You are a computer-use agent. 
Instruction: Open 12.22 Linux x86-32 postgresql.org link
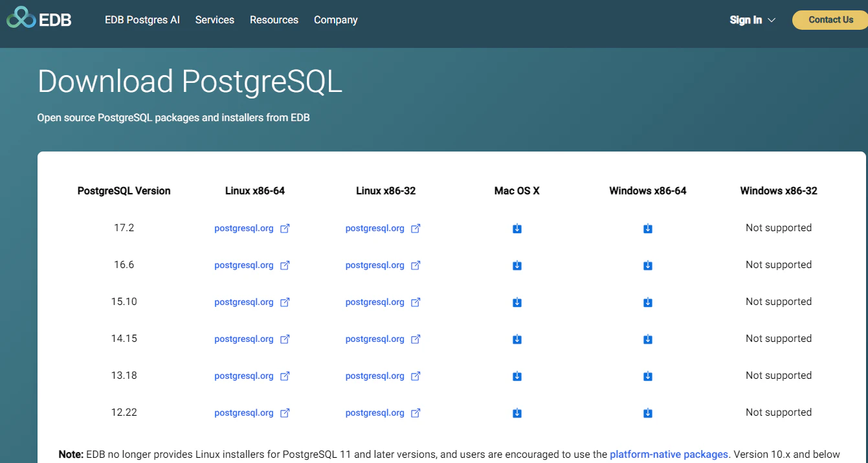383,413
